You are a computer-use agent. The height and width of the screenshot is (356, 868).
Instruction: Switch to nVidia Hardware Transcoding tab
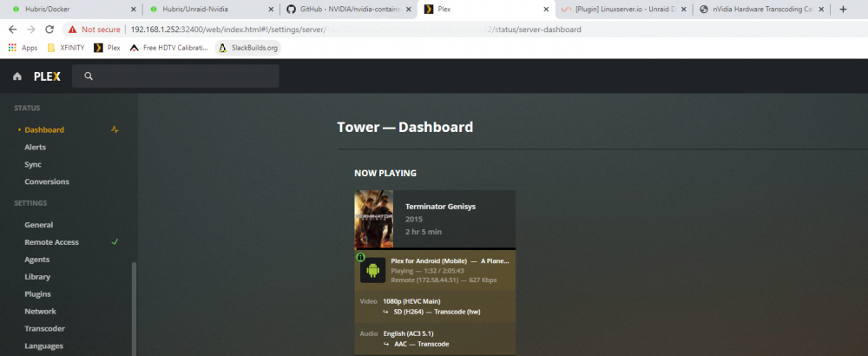(x=761, y=10)
